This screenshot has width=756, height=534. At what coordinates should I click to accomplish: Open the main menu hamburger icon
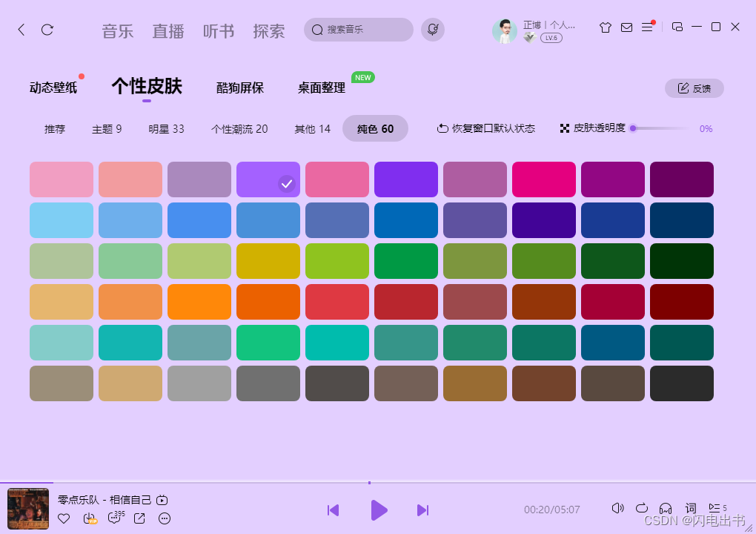pyautogui.click(x=647, y=27)
